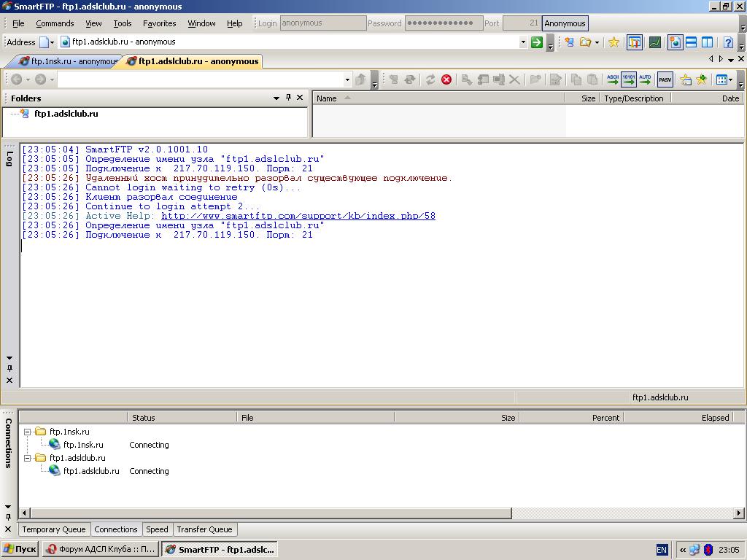Click the Forward navigation arrow
Viewport: 747px width, 560px height.
coord(41,79)
